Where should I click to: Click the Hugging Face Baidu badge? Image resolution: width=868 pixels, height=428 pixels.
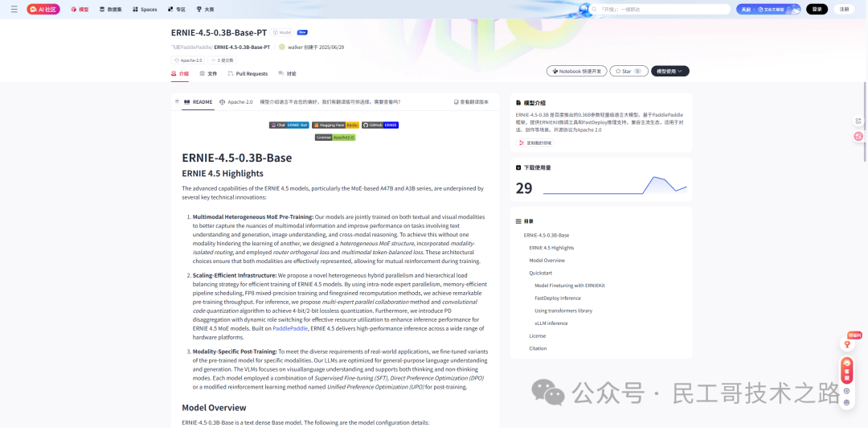(x=335, y=126)
